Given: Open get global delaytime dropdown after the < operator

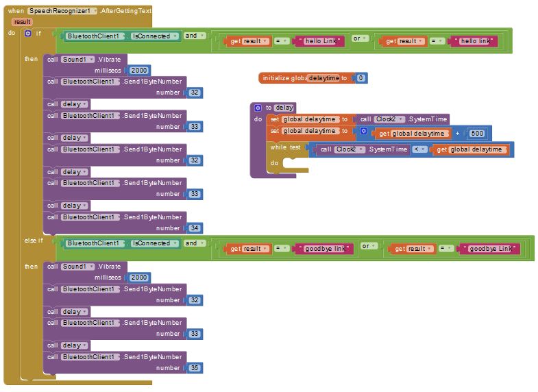Looking at the screenshot, I should (478, 149).
